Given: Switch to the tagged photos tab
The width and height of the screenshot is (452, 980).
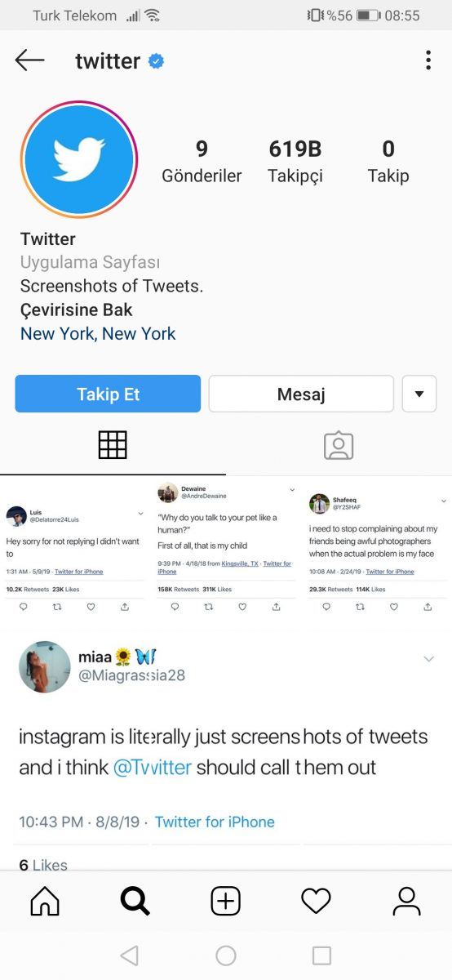Looking at the screenshot, I should 339,445.
